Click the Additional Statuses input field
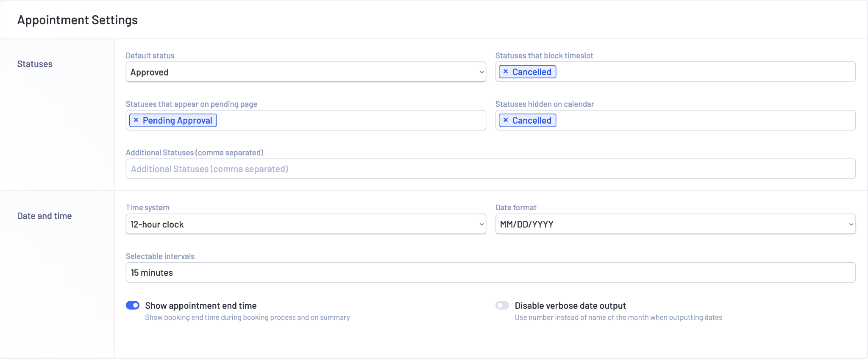This screenshot has width=868, height=361. click(x=490, y=169)
